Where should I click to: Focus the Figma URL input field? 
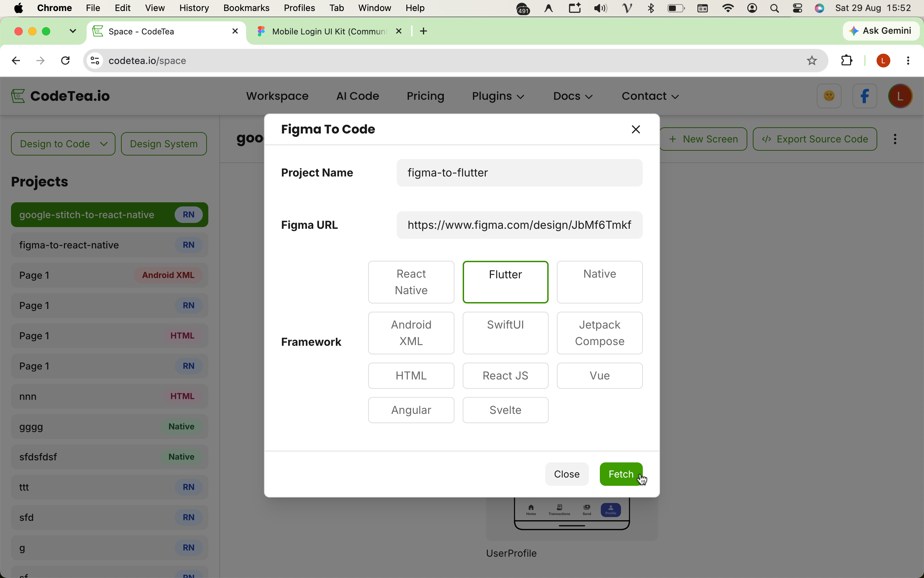[519, 225]
